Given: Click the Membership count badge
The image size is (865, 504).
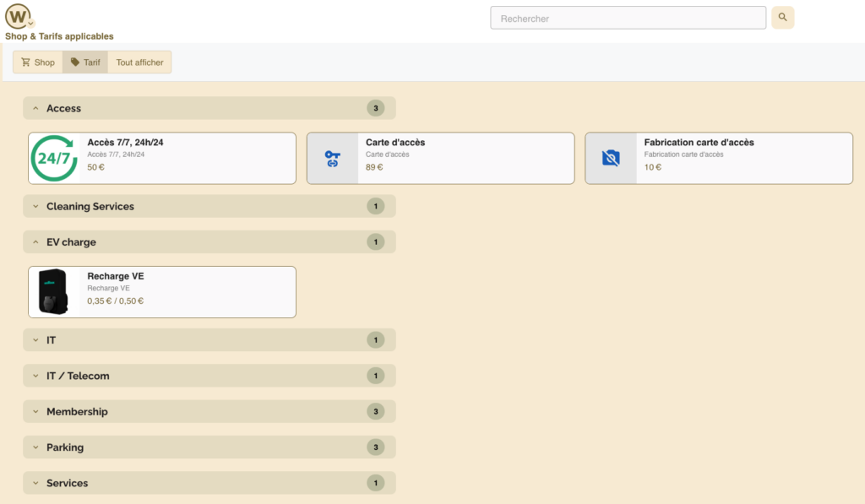Looking at the screenshot, I should 376,412.
